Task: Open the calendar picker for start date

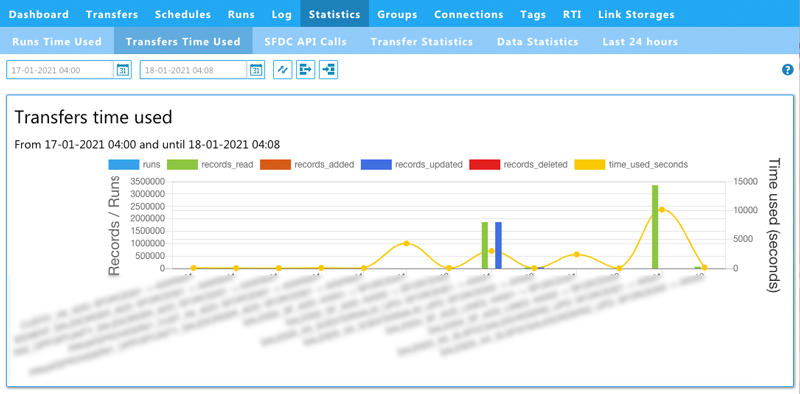Action: [x=123, y=70]
